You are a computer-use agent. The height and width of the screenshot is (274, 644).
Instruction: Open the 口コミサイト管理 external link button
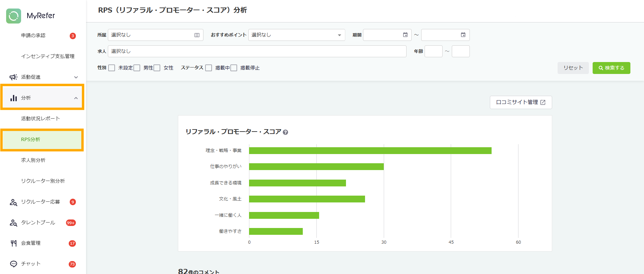coord(521,102)
